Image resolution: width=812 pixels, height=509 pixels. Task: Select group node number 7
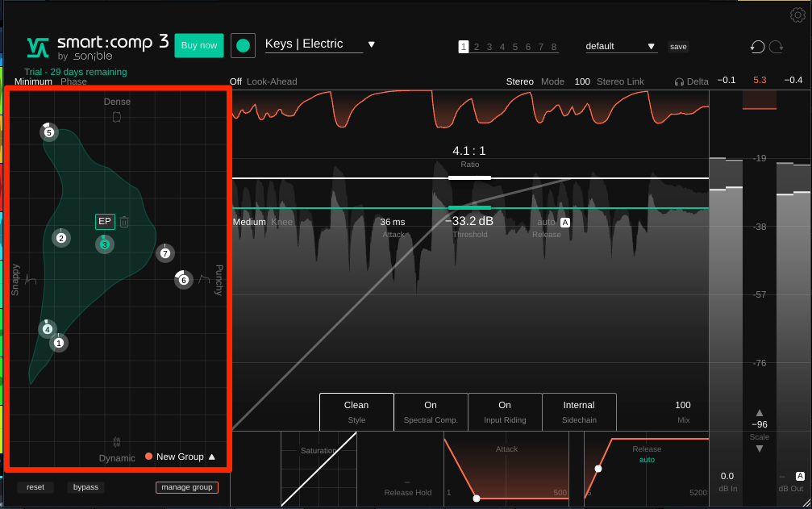pyautogui.click(x=165, y=253)
